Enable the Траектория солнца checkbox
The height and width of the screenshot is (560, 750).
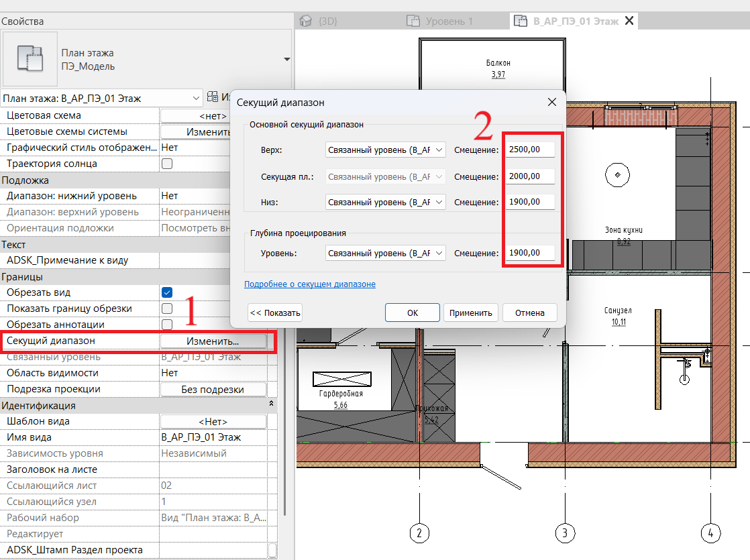point(167,164)
